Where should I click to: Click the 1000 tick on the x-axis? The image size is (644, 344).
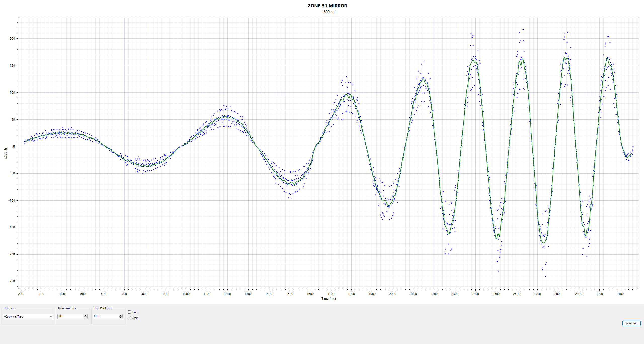(x=186, y=294)
